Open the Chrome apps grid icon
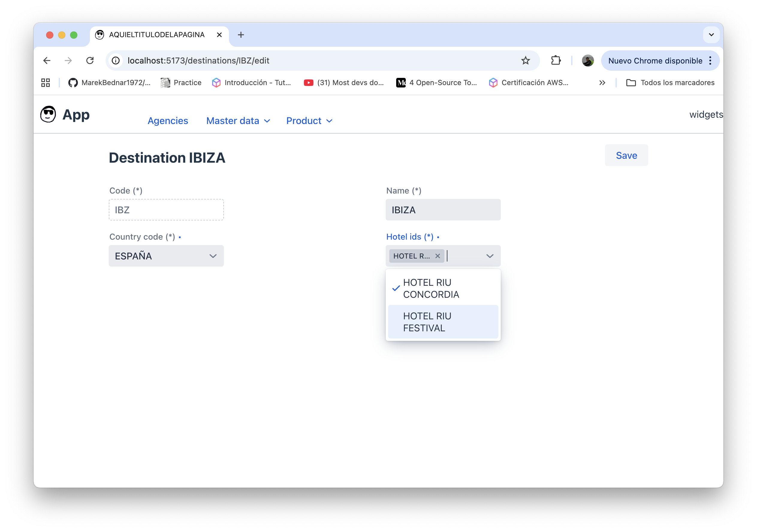Viewport: 757px width, 532px height. click(46, 83)
